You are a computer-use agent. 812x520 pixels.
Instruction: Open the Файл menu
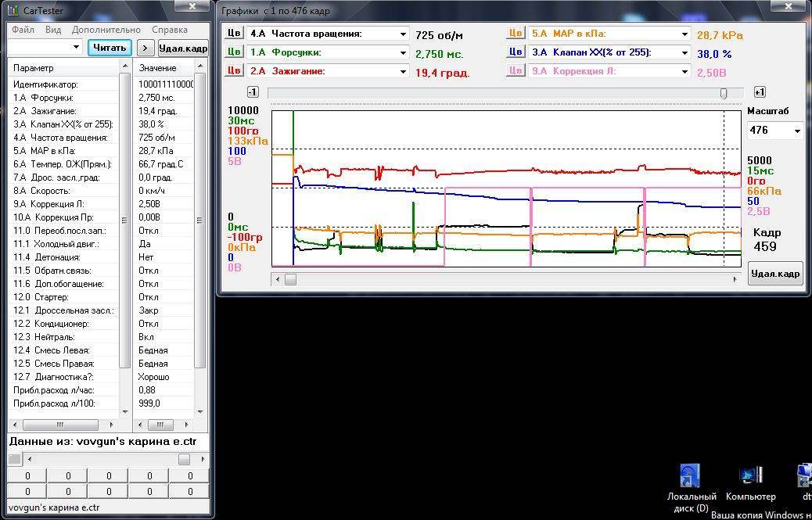(23, 30)
